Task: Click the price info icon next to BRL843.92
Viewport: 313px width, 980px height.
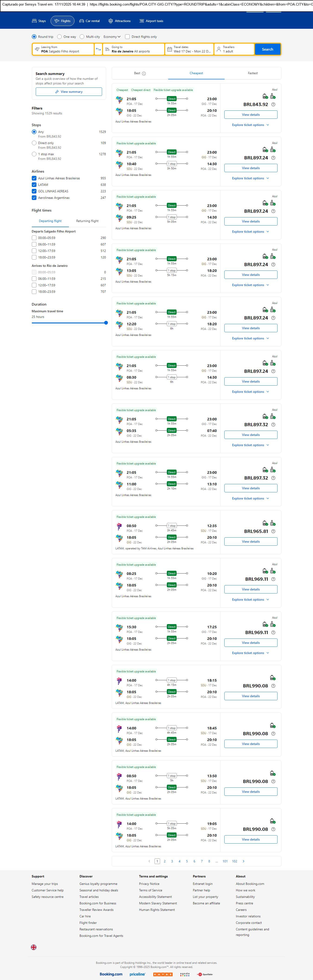Action: [x=273, y=105]
